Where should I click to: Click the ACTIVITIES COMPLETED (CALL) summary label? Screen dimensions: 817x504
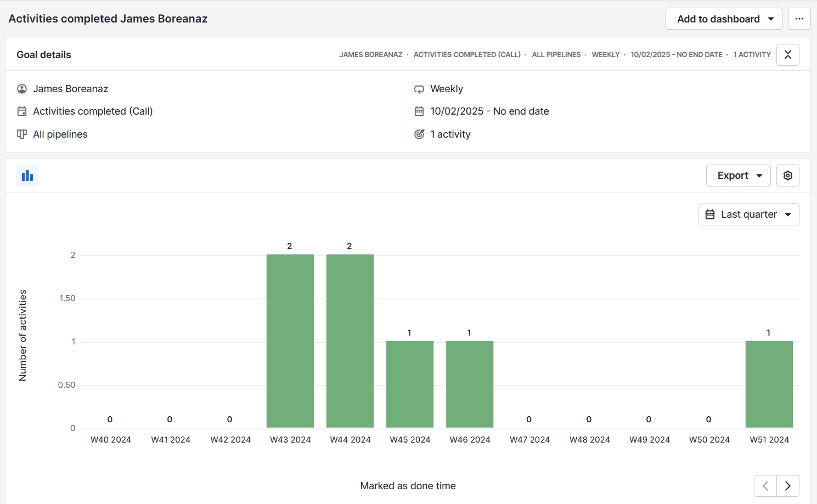pyautogui.click(x=467, y=54)
